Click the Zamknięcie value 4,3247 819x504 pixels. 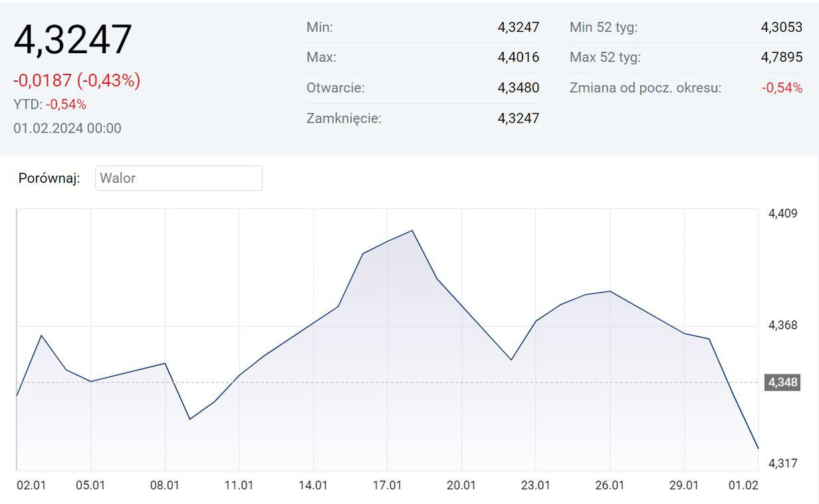(519, 118)
